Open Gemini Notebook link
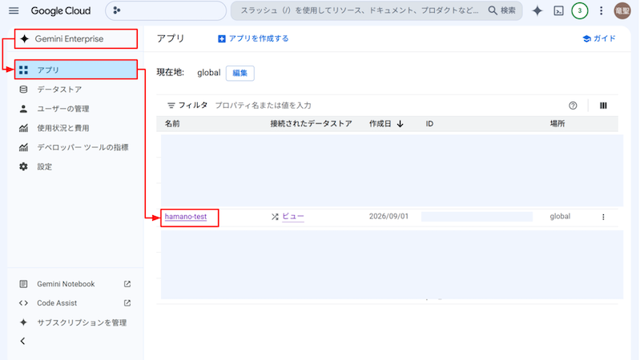Image resolution: width=644 pixels, height=360 pixels. tap(66, 284)
